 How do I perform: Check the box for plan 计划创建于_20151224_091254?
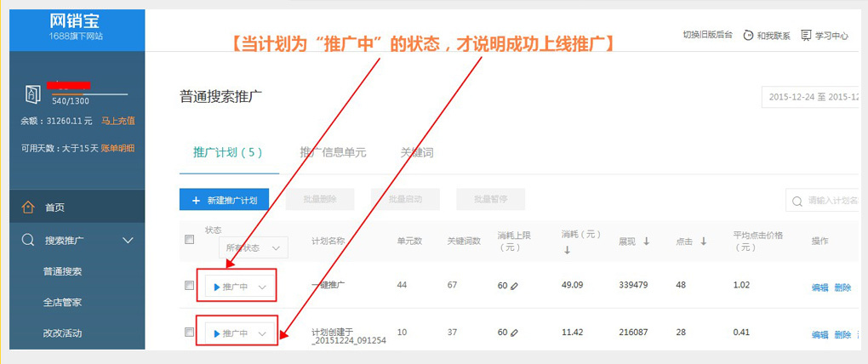click(190, 333)
